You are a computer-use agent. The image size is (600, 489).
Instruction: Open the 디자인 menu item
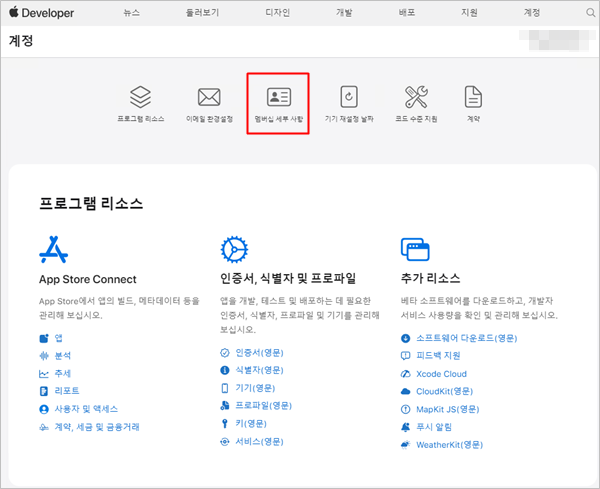tap(278, 13)
